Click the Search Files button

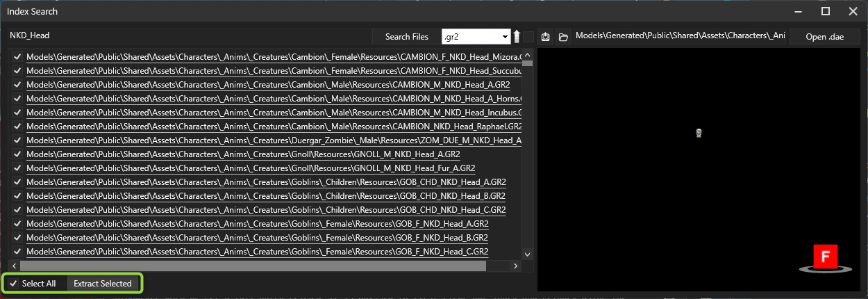tap(406, 37)
